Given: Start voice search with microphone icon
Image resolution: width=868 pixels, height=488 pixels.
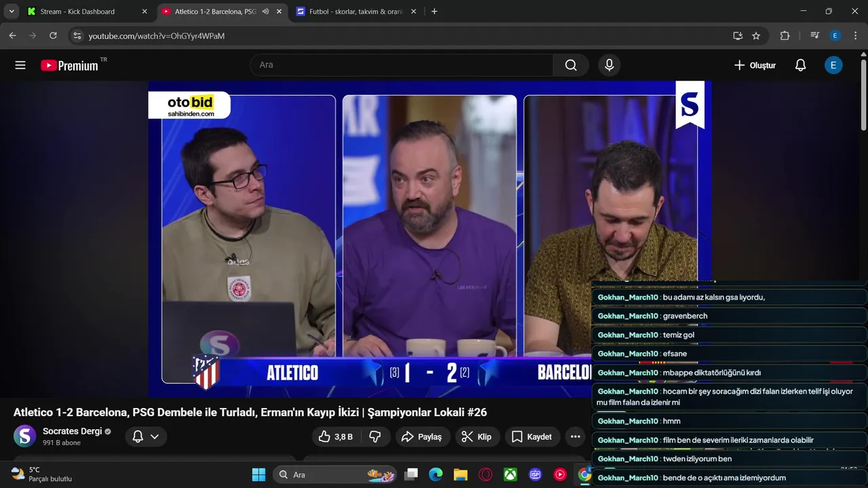Looking at the screenshot, I should coord(609,65).
